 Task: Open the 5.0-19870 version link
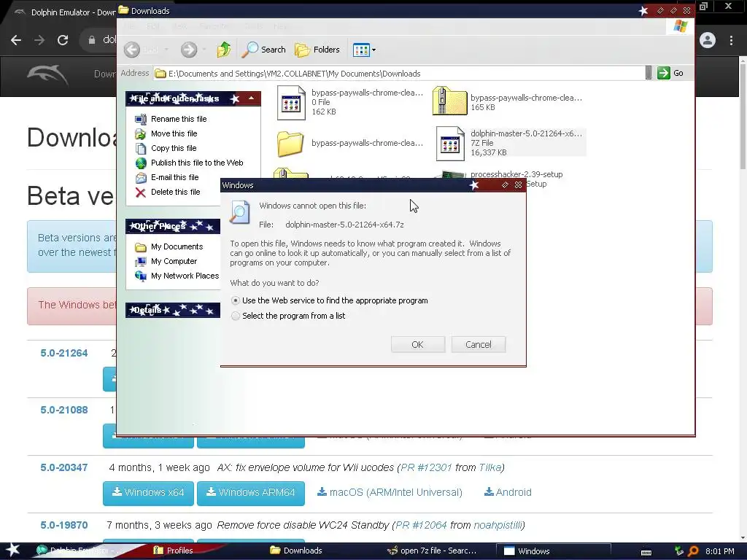pyautogui.click(x=64, y=525)
